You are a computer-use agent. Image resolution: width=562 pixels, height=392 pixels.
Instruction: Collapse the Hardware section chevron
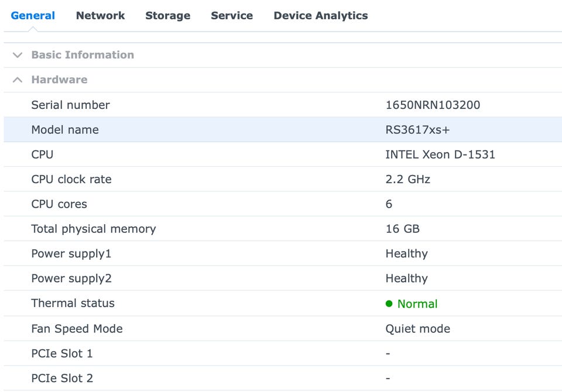click(x=18, y=80)
